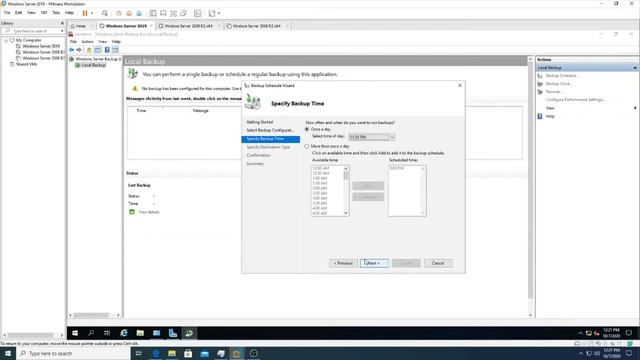This screenshot has width=640, height=360.
Task: Open the snapshot manager icon
Action: pyautogui.click(x=139, y=13)
